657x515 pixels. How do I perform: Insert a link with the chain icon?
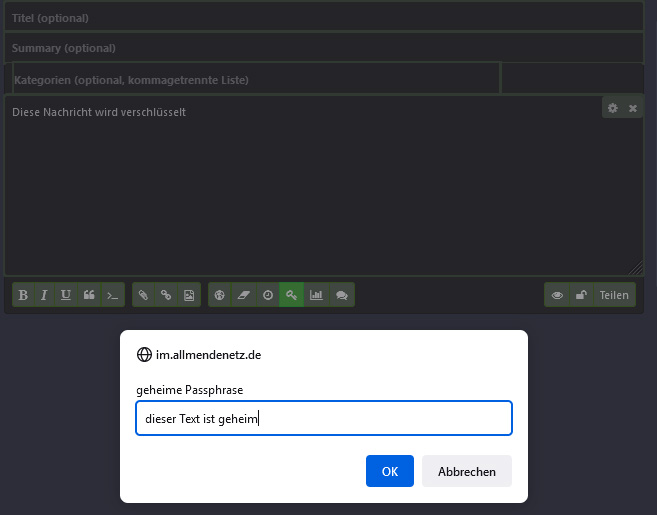click(166, 295)
